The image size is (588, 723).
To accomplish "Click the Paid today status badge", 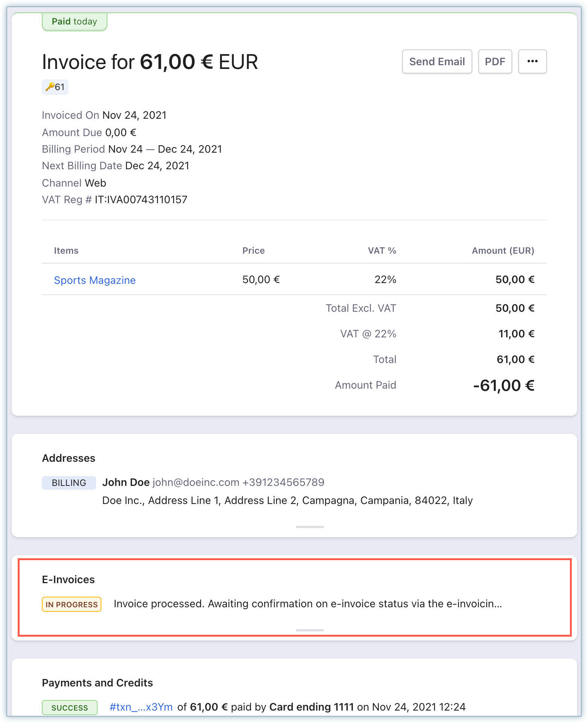I will point(74,21).
